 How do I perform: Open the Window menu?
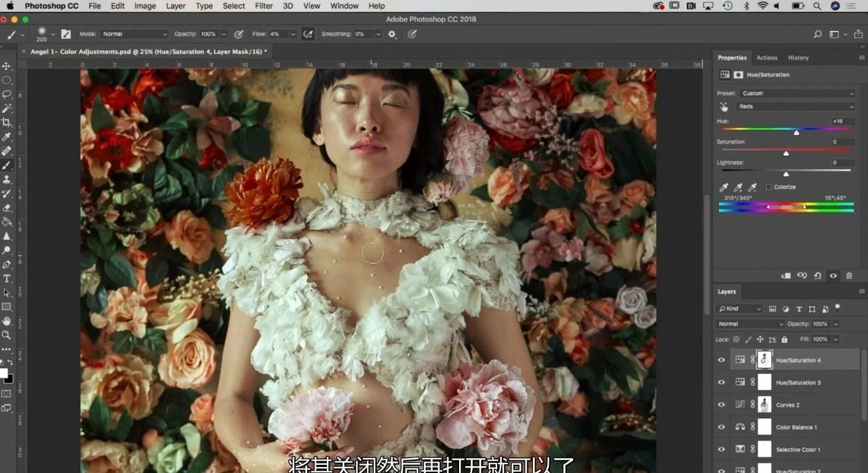344,6
